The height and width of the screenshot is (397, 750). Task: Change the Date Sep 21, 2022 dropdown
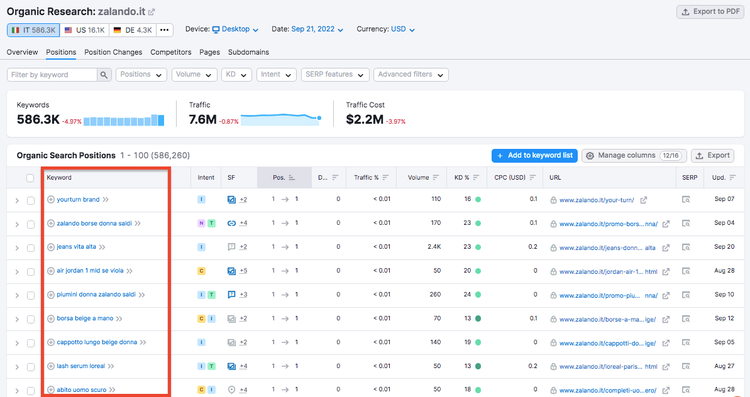pyautogui.click(x=317, y=29)
